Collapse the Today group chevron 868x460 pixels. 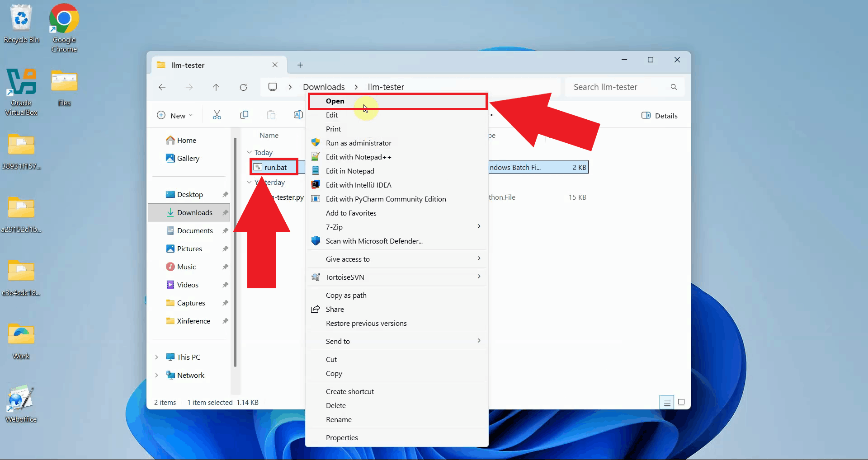coord(250,152)
